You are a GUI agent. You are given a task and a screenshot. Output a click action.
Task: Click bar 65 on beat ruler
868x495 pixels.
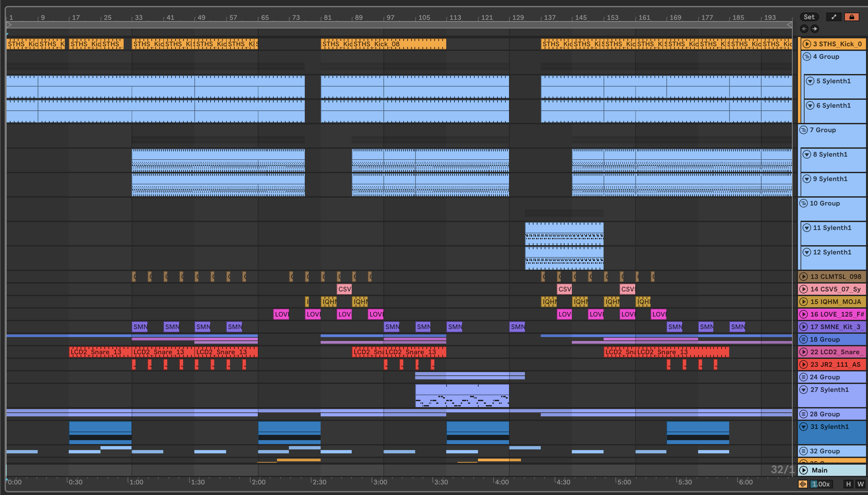coord(264,18)
